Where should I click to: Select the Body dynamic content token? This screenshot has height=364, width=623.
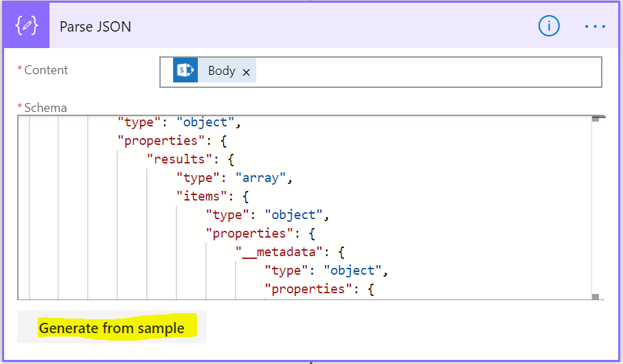point(221,71)
